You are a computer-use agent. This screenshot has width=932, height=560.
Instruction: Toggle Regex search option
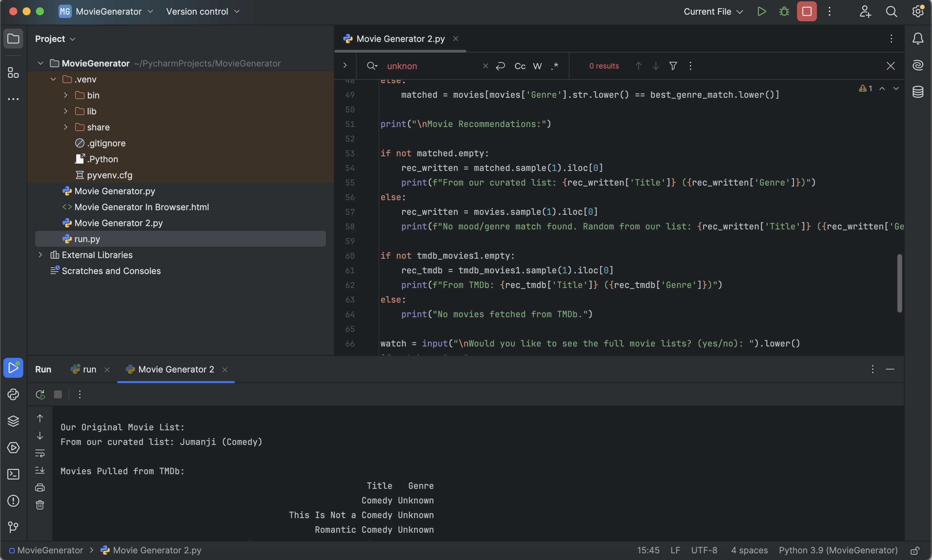(554, 66)
